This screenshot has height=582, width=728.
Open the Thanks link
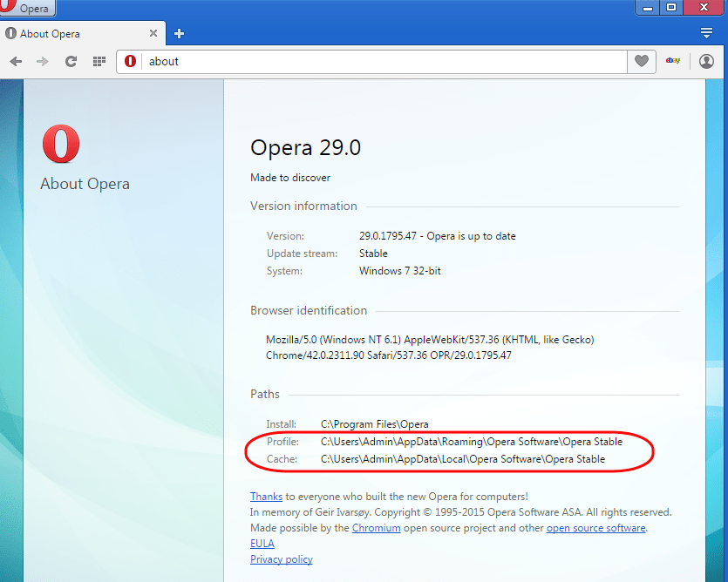point(266,497)
